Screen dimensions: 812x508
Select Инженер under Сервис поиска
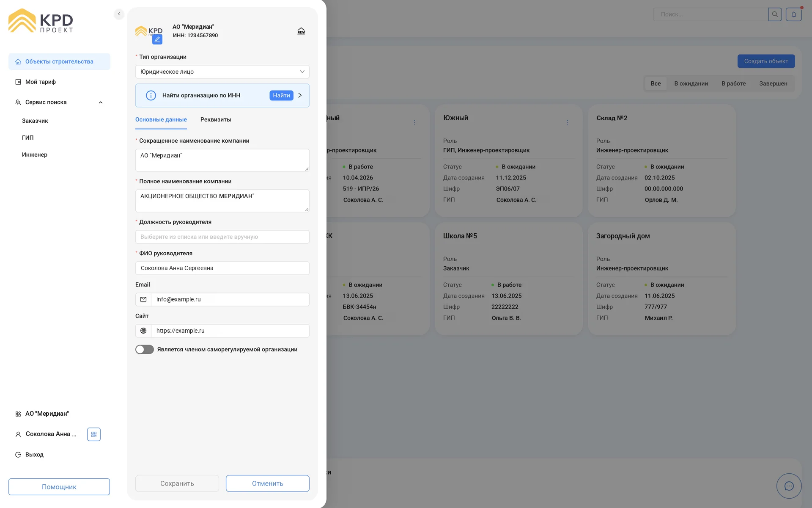[x=35, y=155]
